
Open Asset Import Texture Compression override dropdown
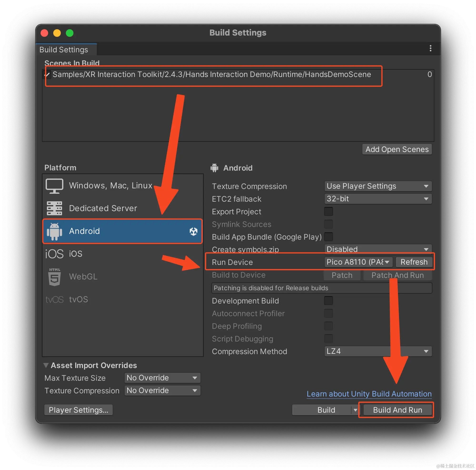(162, 390)
